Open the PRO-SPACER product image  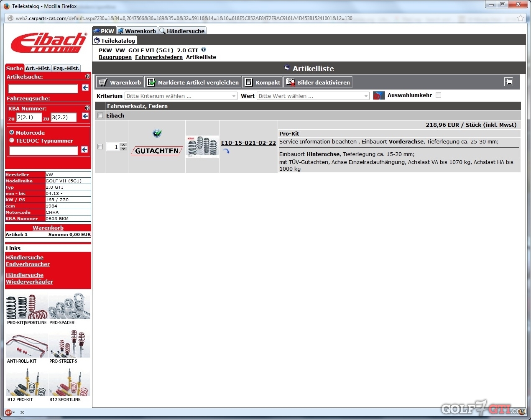click(69, 307)
